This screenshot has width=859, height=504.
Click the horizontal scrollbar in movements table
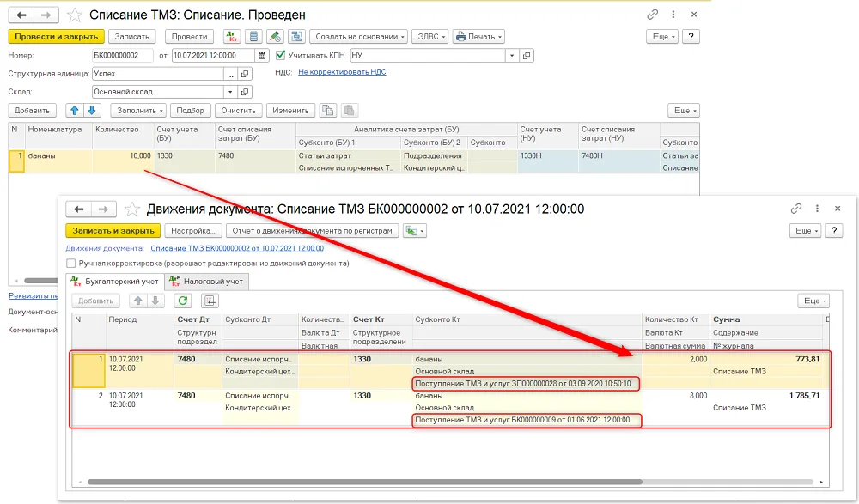[365, 482]
